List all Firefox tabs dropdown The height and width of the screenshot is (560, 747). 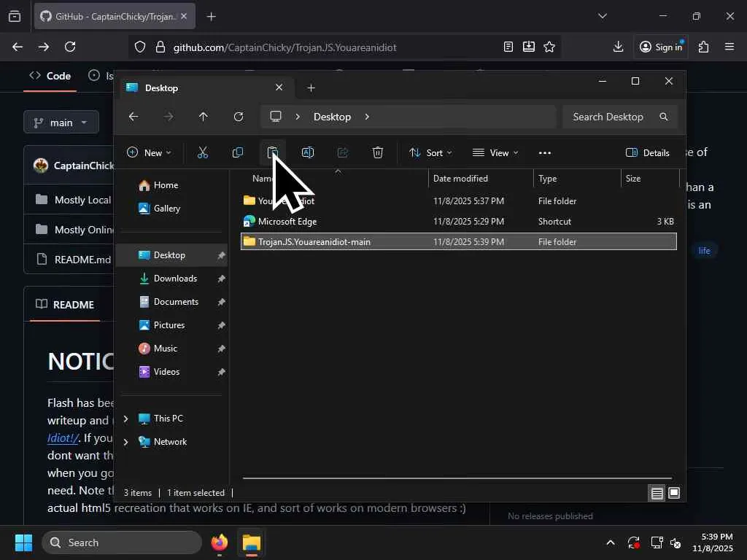(602, 16)
